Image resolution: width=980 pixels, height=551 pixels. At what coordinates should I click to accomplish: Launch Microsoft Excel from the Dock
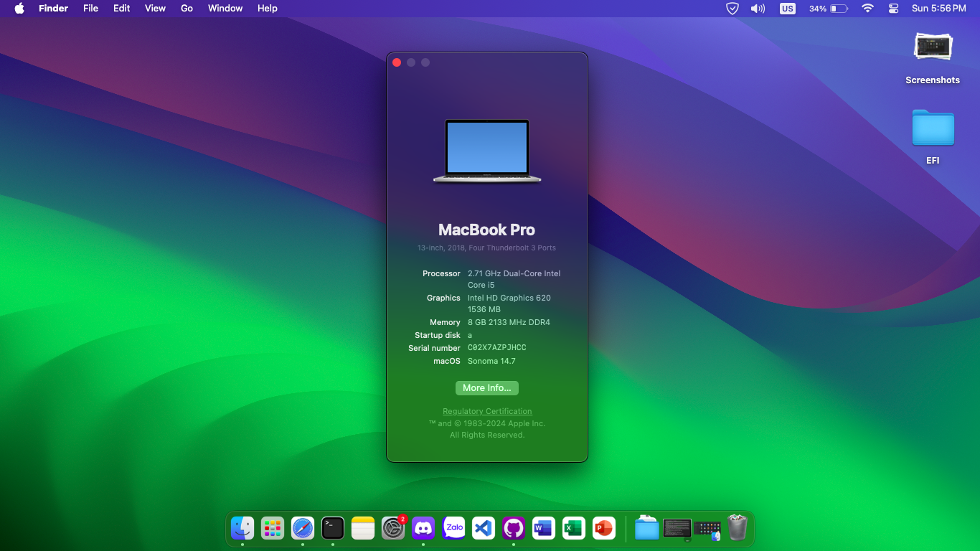(x=574, y=529)
